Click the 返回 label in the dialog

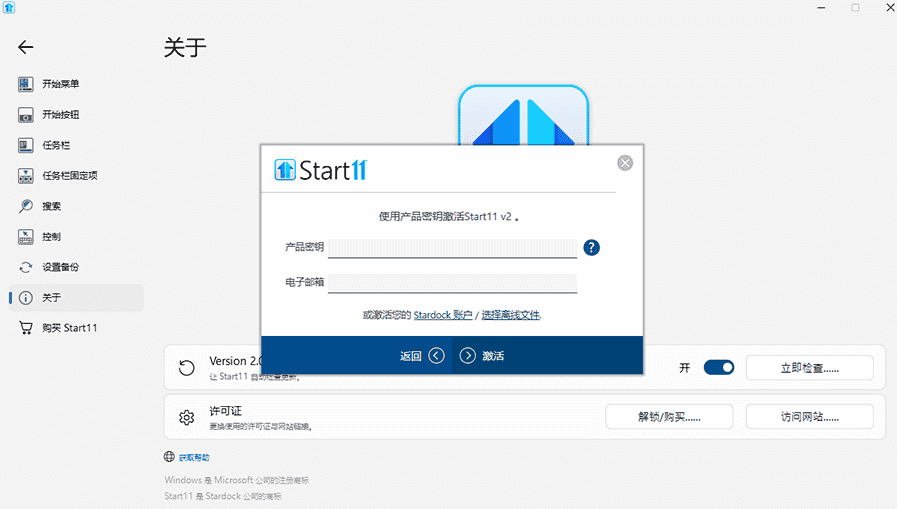411,356
